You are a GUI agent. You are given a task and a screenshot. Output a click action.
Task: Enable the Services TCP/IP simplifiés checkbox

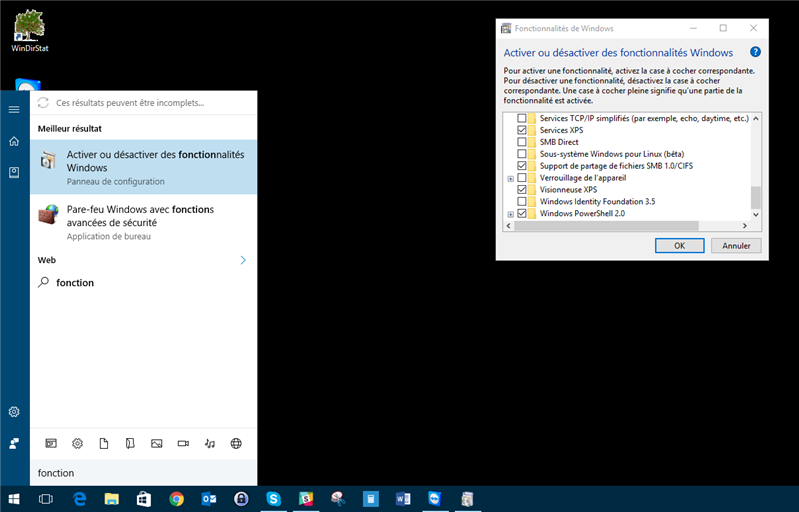522,118
